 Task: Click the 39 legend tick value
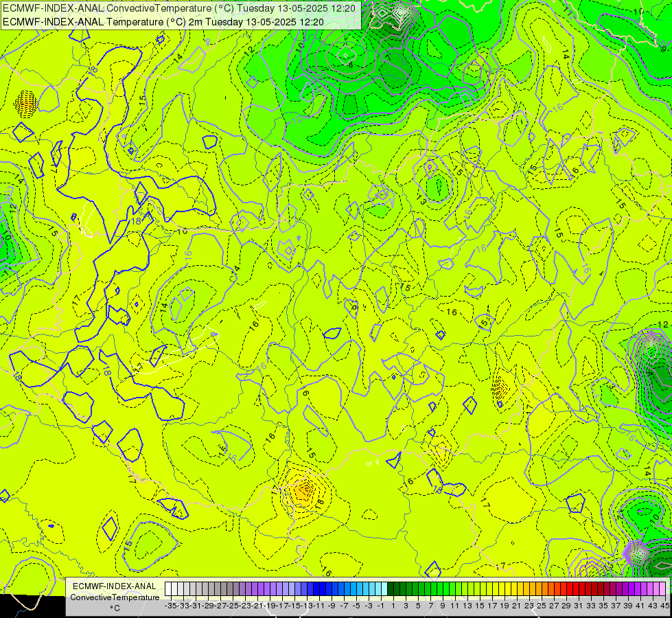coord(628,606)
